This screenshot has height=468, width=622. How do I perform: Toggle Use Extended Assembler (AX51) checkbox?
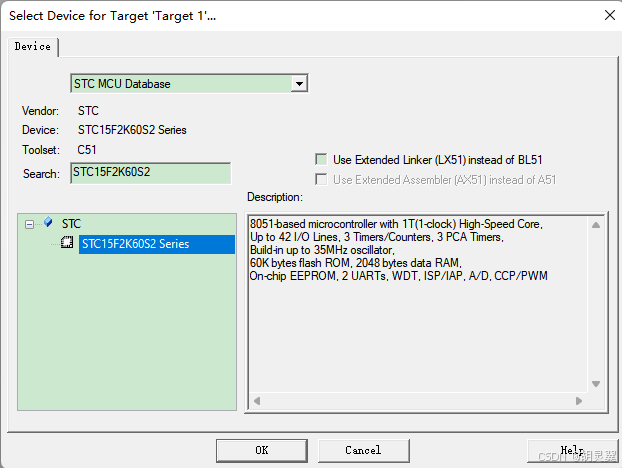click(x=321, y=179)
